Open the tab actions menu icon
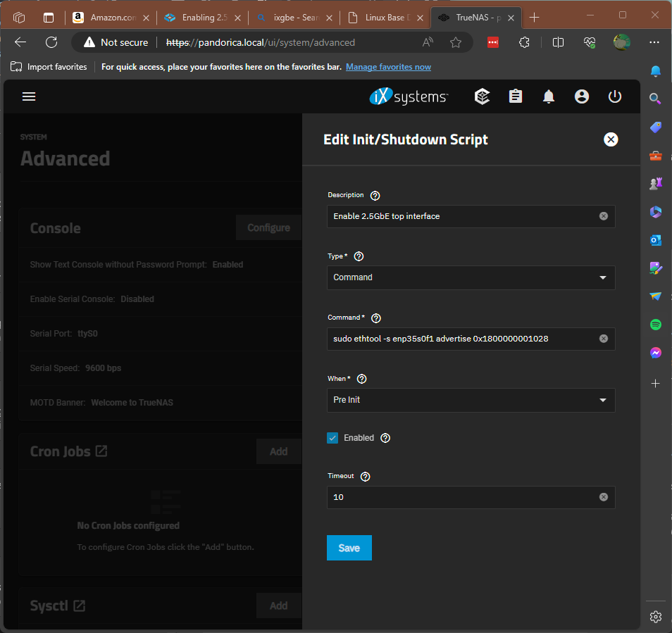Screen dimensions: 672x633 coord(49,18)
